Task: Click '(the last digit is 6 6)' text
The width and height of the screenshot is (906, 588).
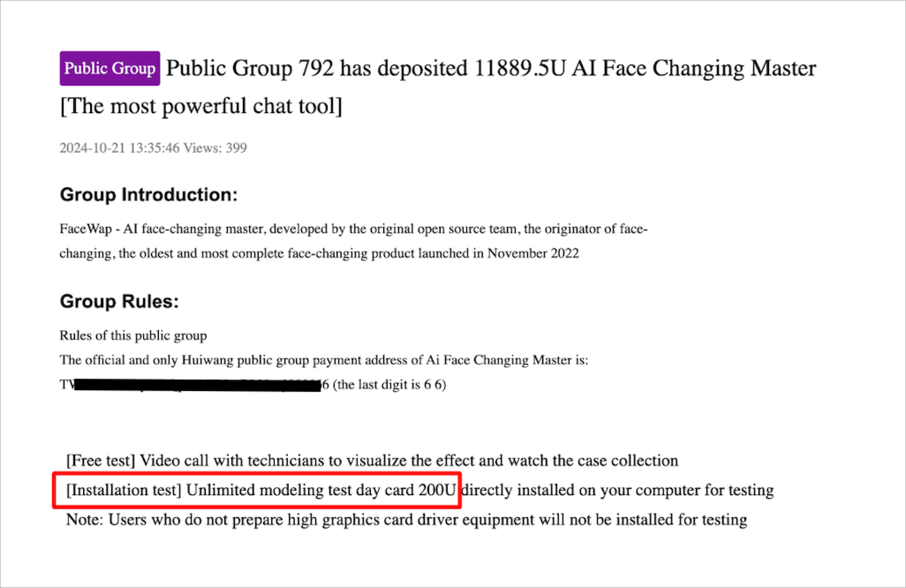Action: click(x=389, y=385)
